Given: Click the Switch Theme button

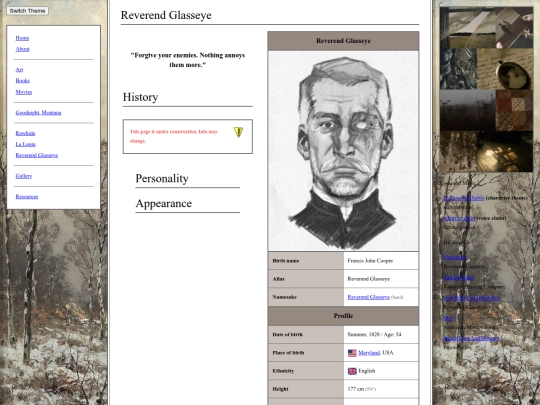Looking at the screenshot, I should pyautogui.click(x=28, y=11).
